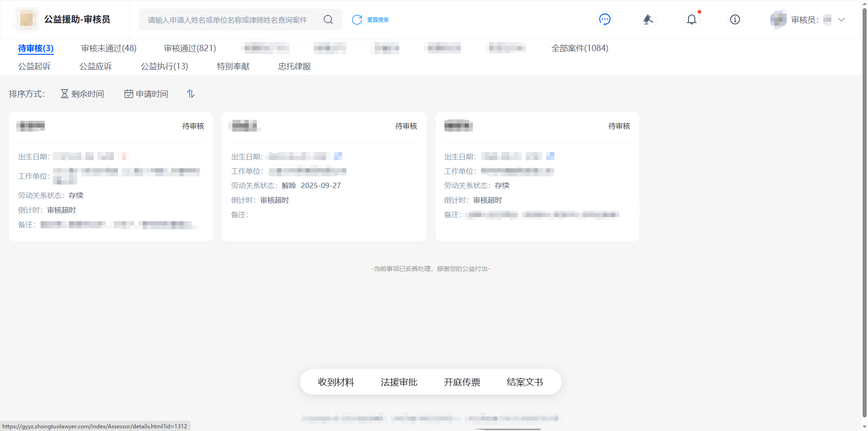
Task: Click the gavel icon in header
Action: (648, 19)
